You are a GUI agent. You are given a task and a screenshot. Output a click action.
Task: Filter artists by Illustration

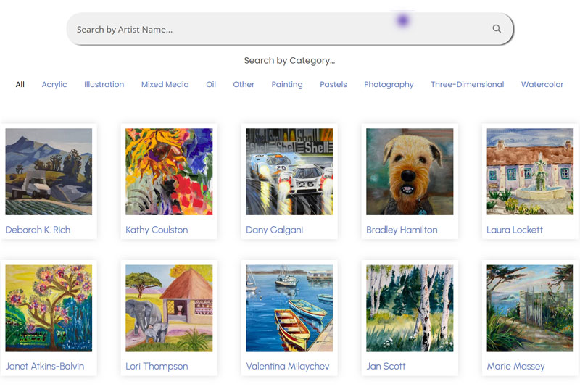(104, 84)
